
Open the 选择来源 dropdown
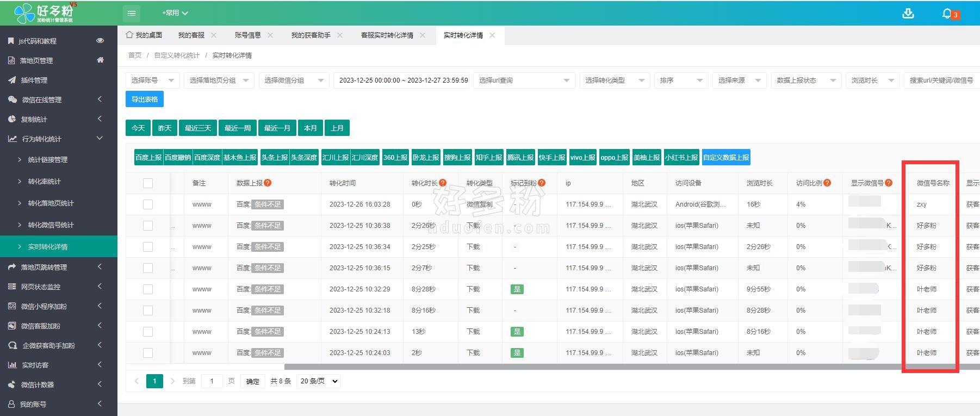(740, 80)
